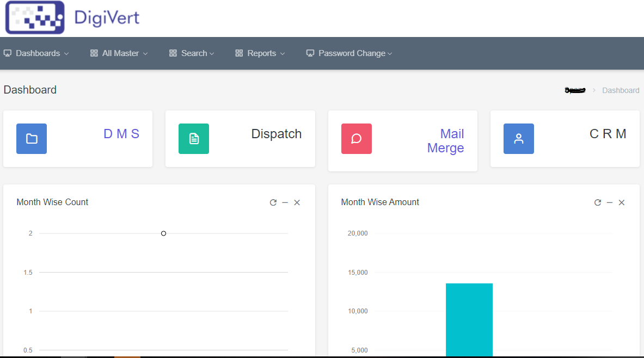Expand the Dashboards menu chevron
The width and height of the screenshot is (644, 358).
[66, 54]
